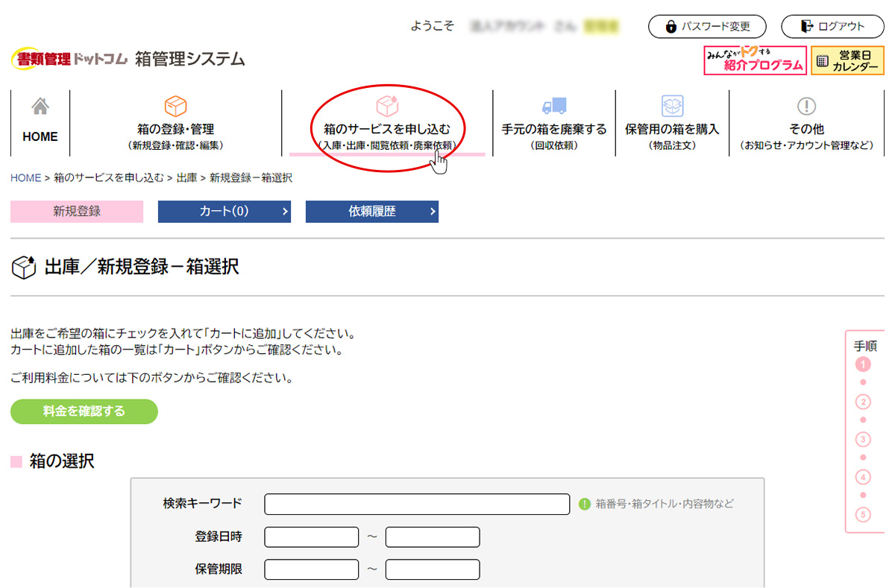Screen dimensions: 895x588
Task: Click the パスワード変更 button
Action: pos(706,26)
